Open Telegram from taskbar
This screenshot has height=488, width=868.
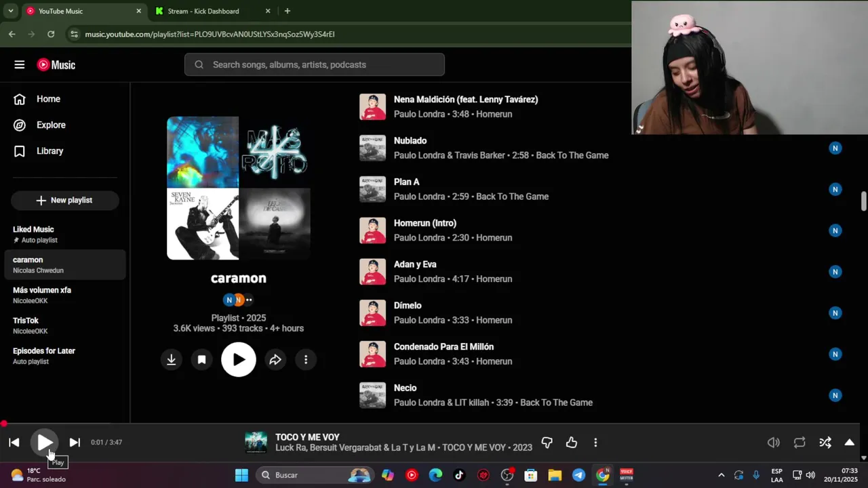coord(578,475)
